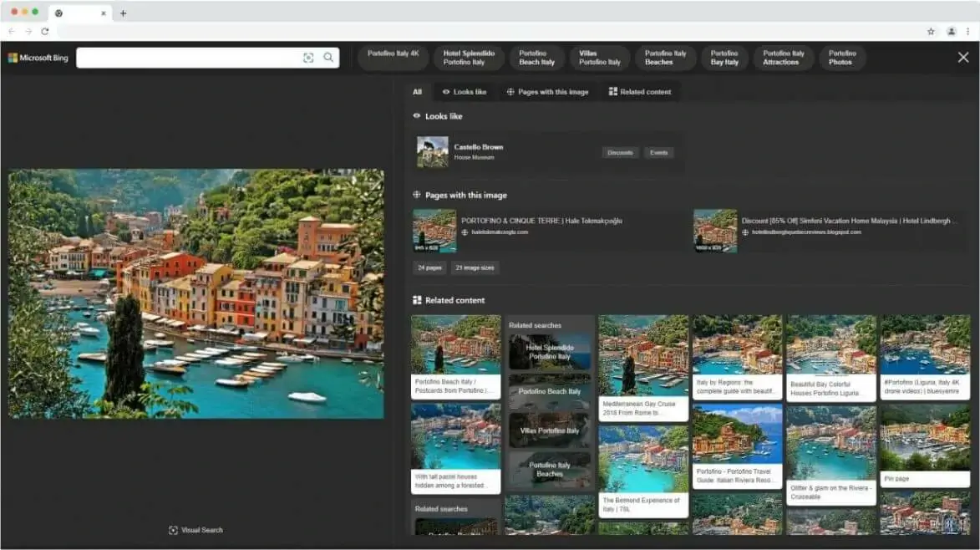Click the Discounts button for Castello Brown
The width and height of the screenshot is (980, 550).
pos(620,152)
